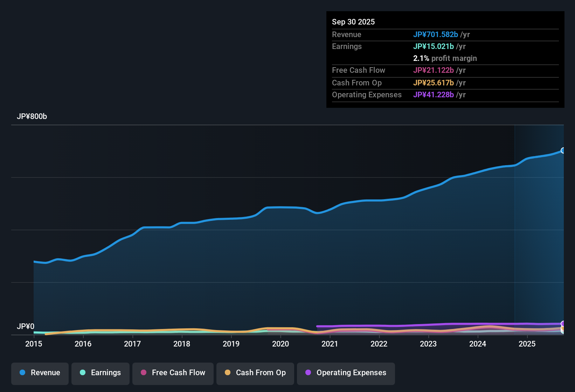Select the 2020 year label
Screen dimensions: 575x392
pos(280,344)
